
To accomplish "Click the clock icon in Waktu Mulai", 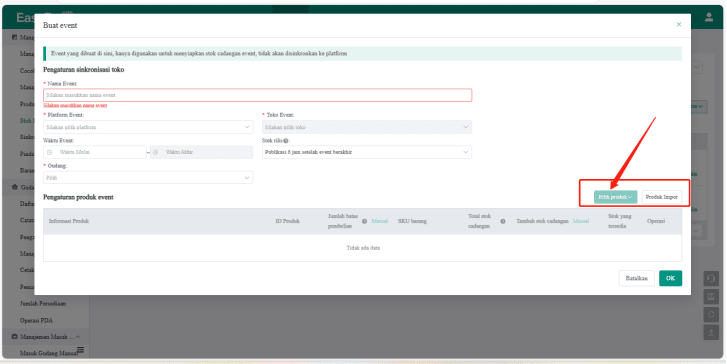I will pyautogui.click(x=50, y=152).
